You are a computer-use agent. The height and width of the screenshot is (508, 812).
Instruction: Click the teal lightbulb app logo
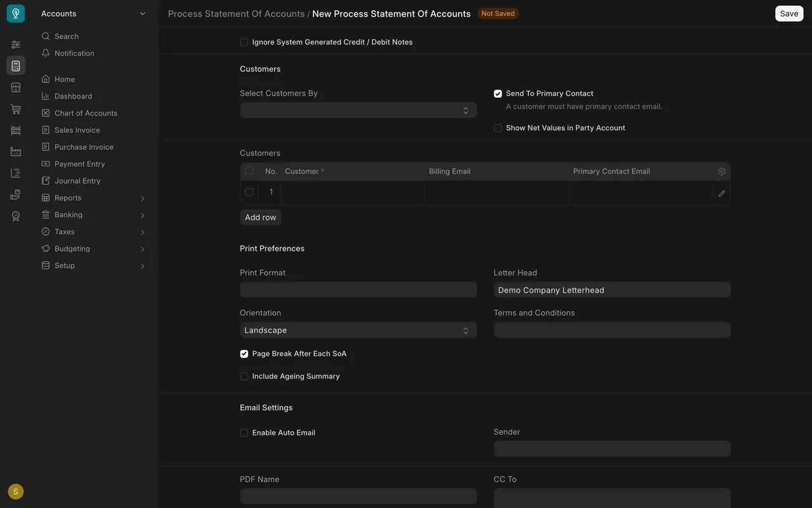[x=16, y=13]
